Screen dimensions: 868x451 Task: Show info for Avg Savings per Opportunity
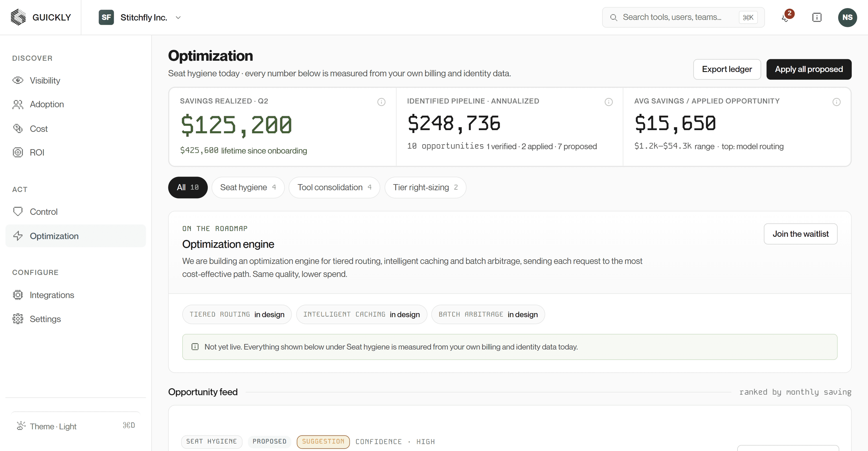(x=836, y=102)
